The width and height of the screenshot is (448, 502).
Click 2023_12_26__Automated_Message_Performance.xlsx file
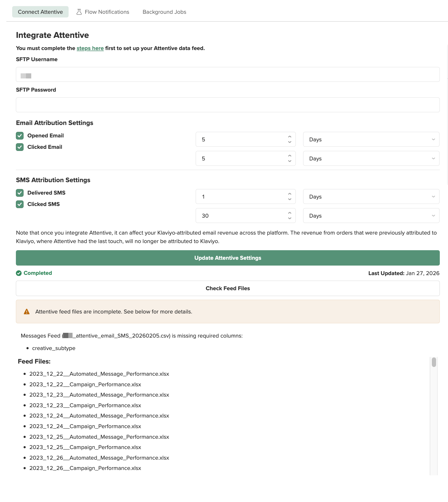click(x=99, y=458)
